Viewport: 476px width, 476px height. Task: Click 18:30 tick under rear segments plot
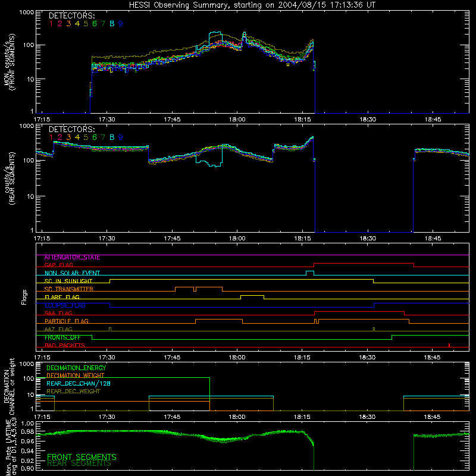tap(367, 239)
